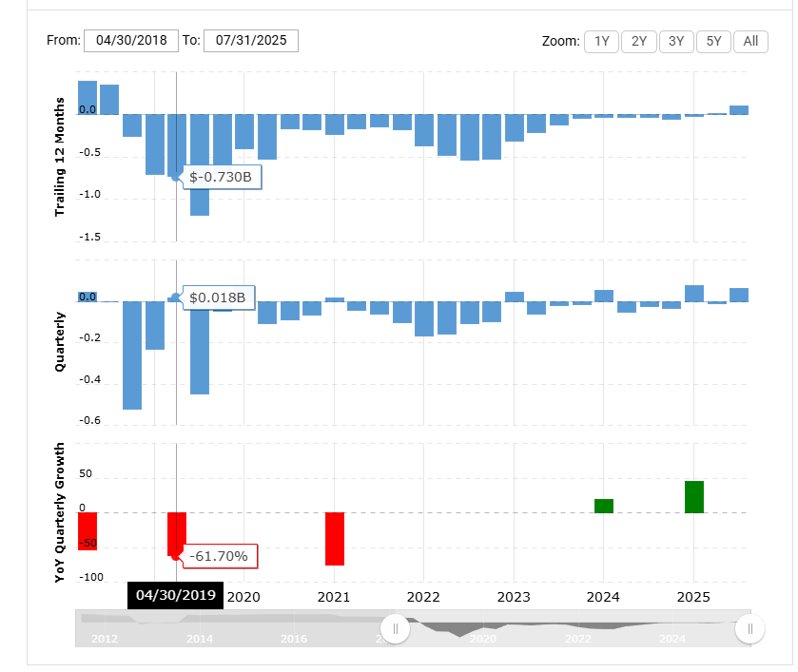Click the Trailing 12 Months axis title
This screenshot has width=798, height=672.
(x=60, y=157)
